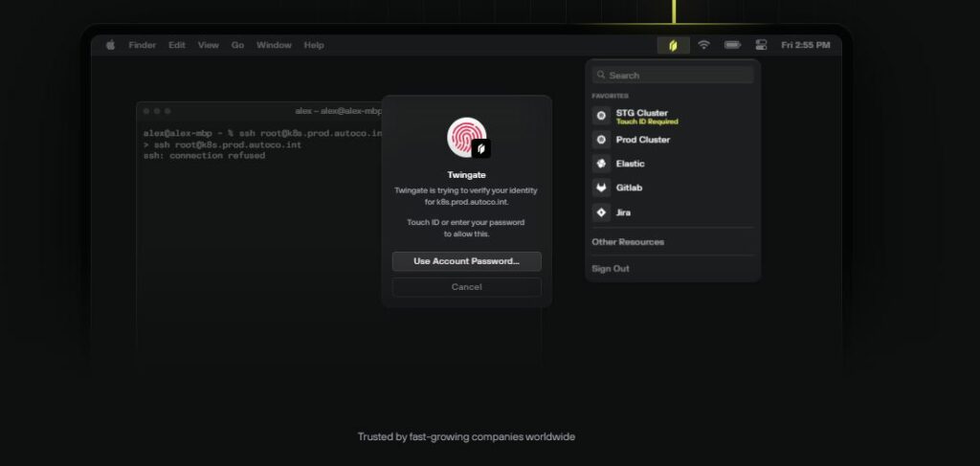Click the Touch ID fingerprint icon
The width and height of the screenshot is (980, 466).
466,137
